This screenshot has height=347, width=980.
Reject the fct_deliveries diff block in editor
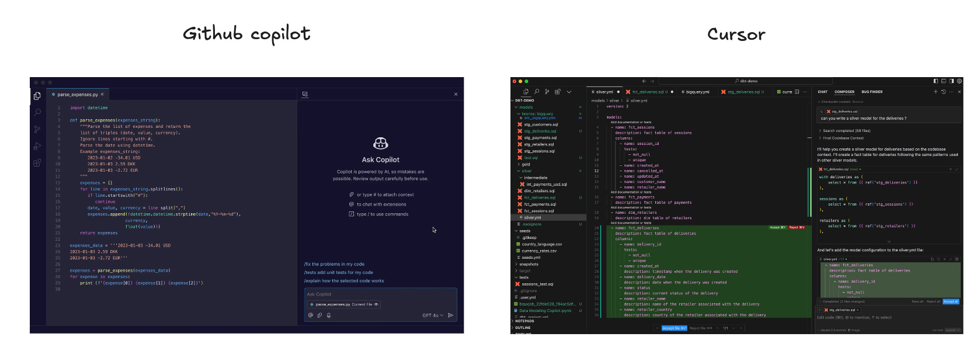tap(797, 227)
